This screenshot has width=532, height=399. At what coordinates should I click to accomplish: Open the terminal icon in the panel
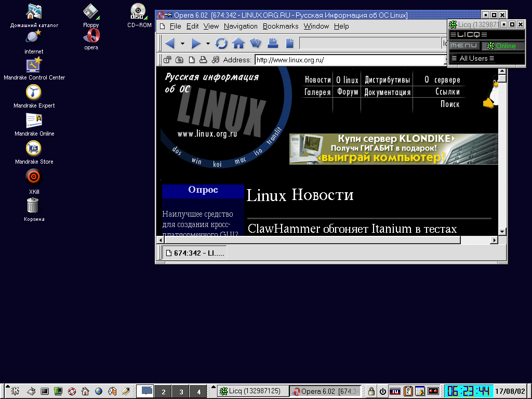coord(45,391)
